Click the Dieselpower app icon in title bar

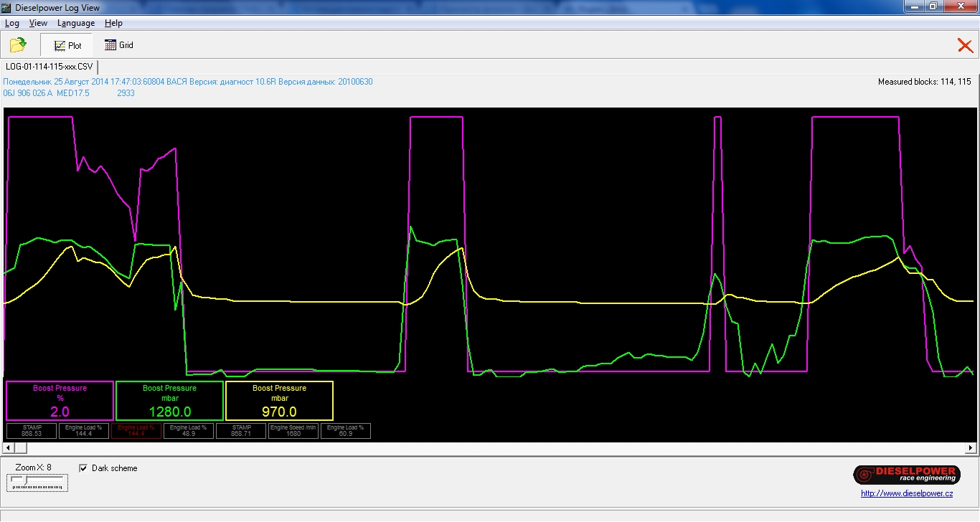pos(7,7)
